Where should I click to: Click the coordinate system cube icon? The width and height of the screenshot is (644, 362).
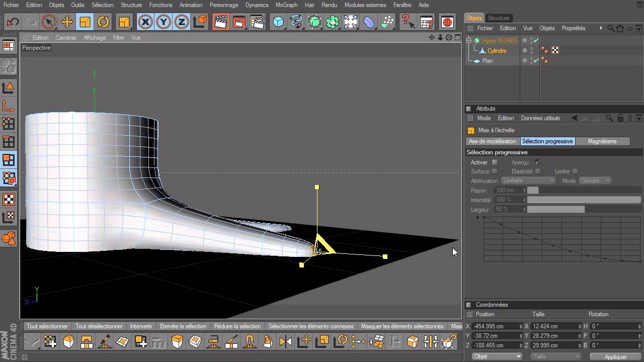click(x=200, y=22)
